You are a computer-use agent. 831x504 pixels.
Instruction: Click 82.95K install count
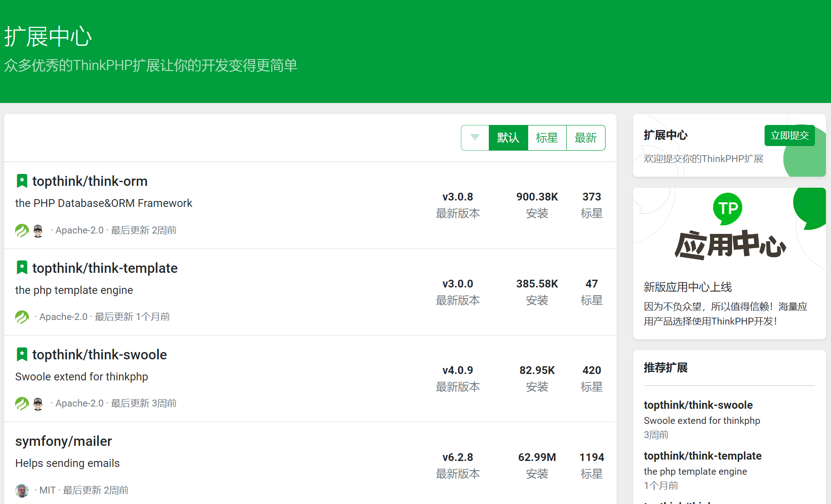point(537,370)
